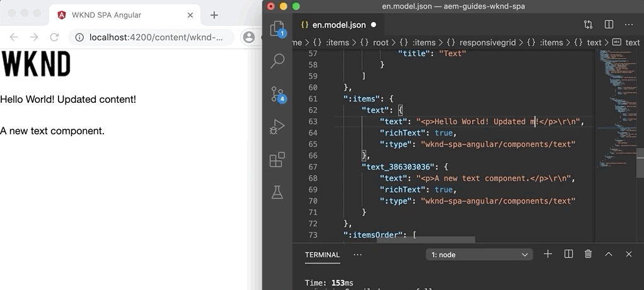644x290 pixels.
Task: Click the editor horizontal scrollbar
Action: 426,240
